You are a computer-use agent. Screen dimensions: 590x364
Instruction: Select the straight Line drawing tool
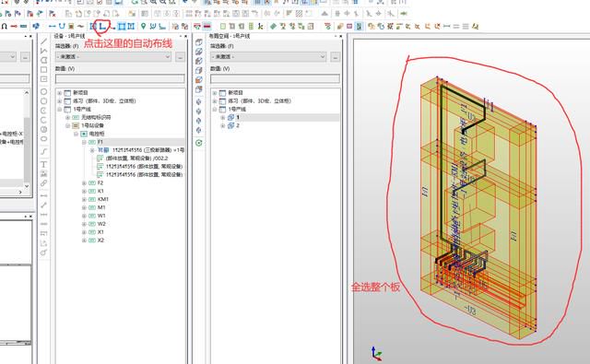(43, 41)
